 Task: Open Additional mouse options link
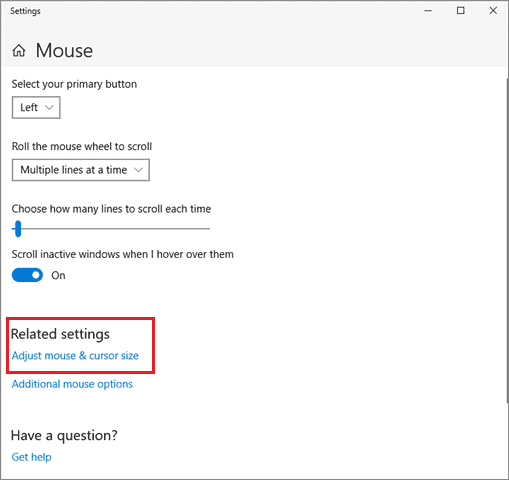coord(72,384)
